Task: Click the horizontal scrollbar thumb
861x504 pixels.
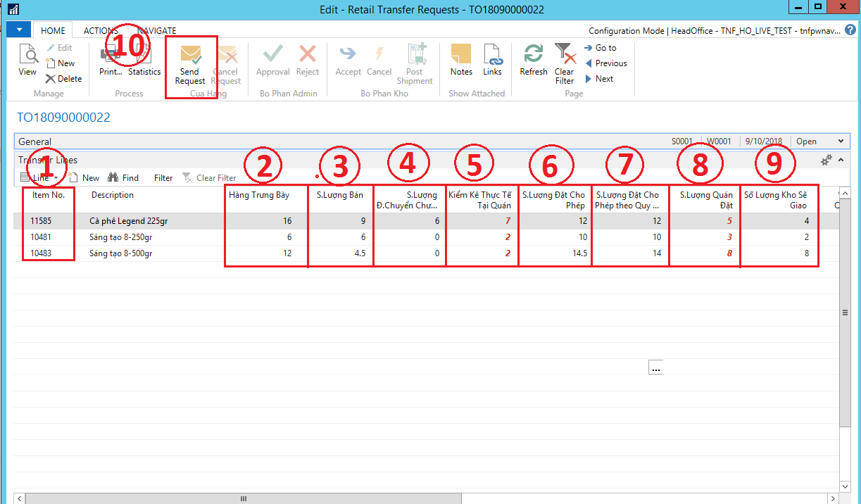Action: [x=244, y=498]
